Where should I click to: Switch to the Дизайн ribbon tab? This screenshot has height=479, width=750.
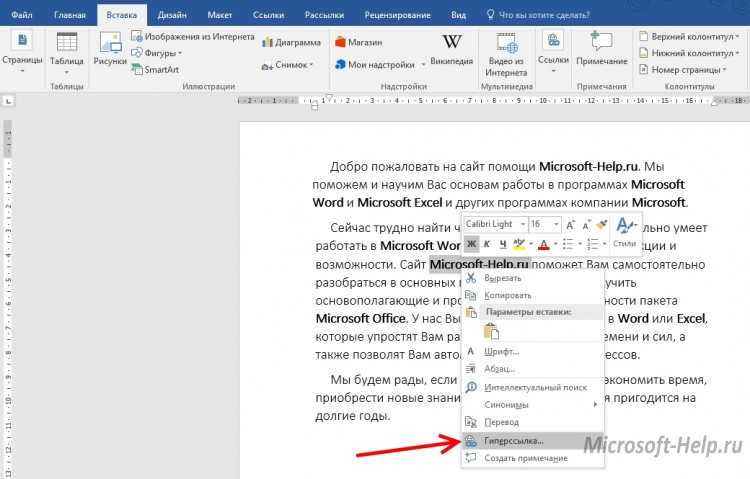[x=172, y=15]
